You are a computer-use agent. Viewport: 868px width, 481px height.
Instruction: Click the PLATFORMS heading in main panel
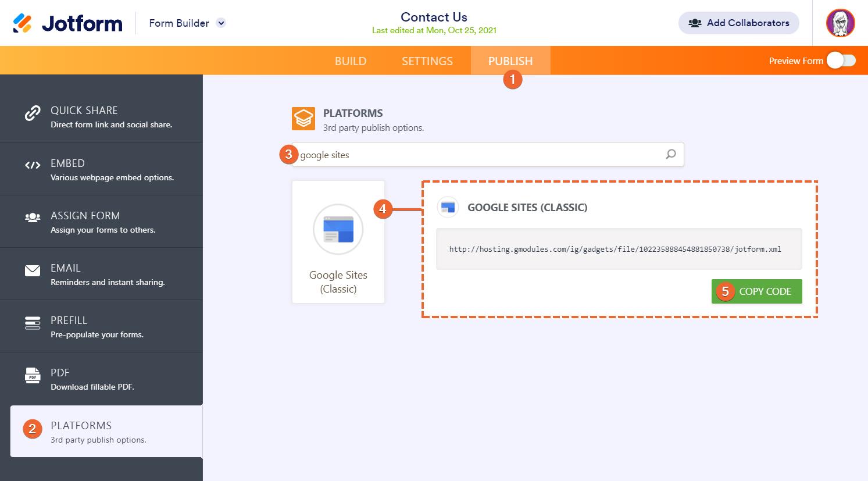click(x=353, y=113)
